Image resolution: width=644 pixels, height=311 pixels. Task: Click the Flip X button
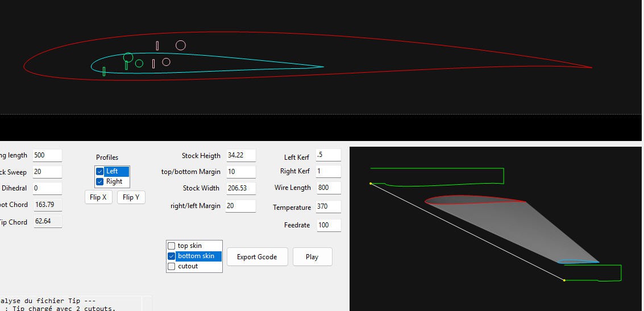click(x=98, y=197)
